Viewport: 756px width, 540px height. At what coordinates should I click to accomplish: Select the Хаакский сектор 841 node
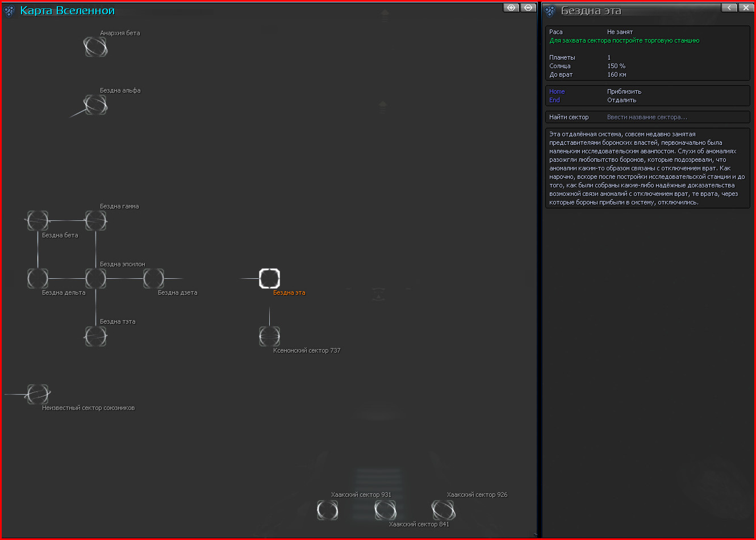385,510
